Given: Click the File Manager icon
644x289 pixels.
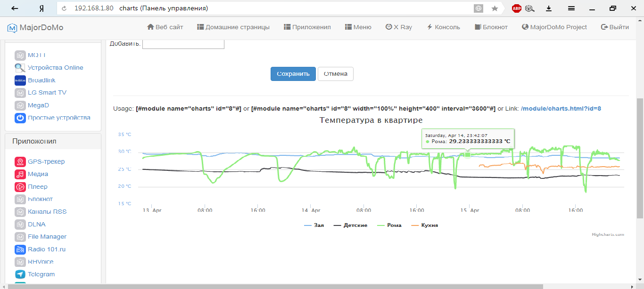Looking at the screenshot, I should pos(20,237).
